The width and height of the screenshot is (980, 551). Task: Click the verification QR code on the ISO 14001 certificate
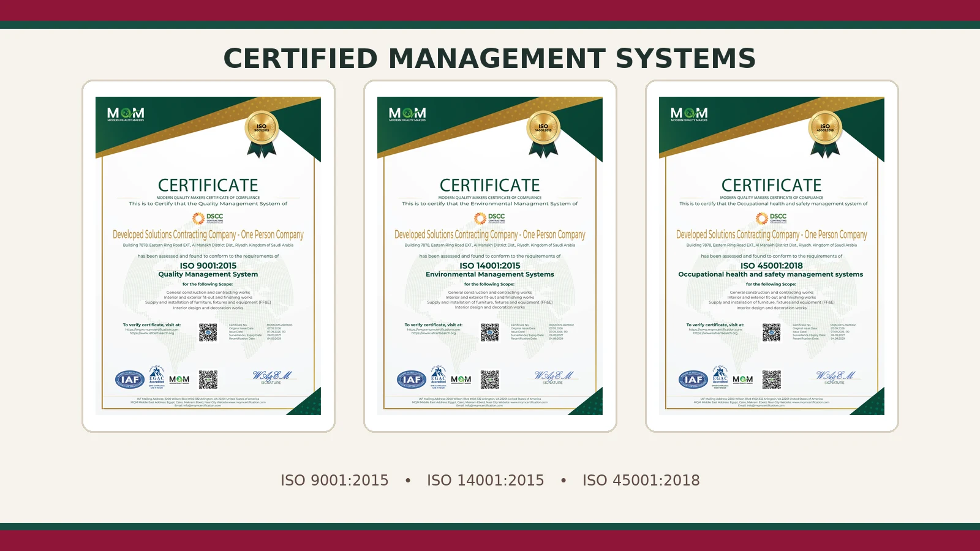490,332
